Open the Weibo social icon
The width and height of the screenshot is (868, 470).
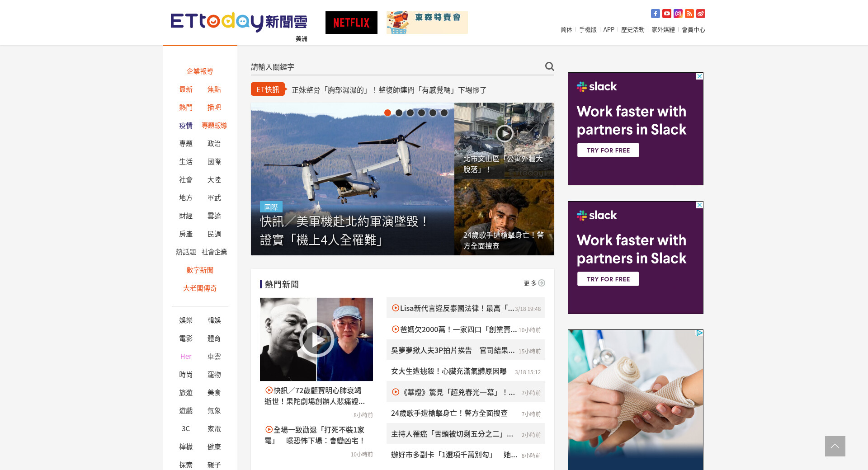700,14
